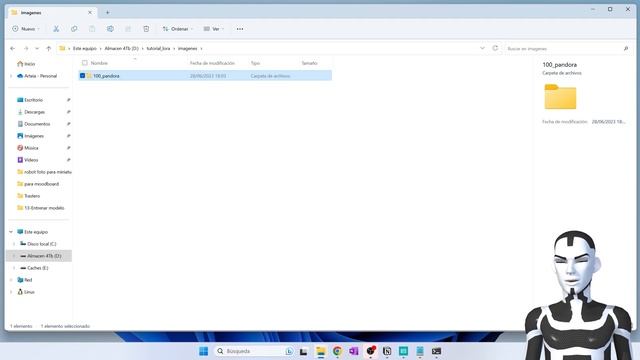Expand the 'Arteia - Personal' OneDrive node

coord(11,76)
